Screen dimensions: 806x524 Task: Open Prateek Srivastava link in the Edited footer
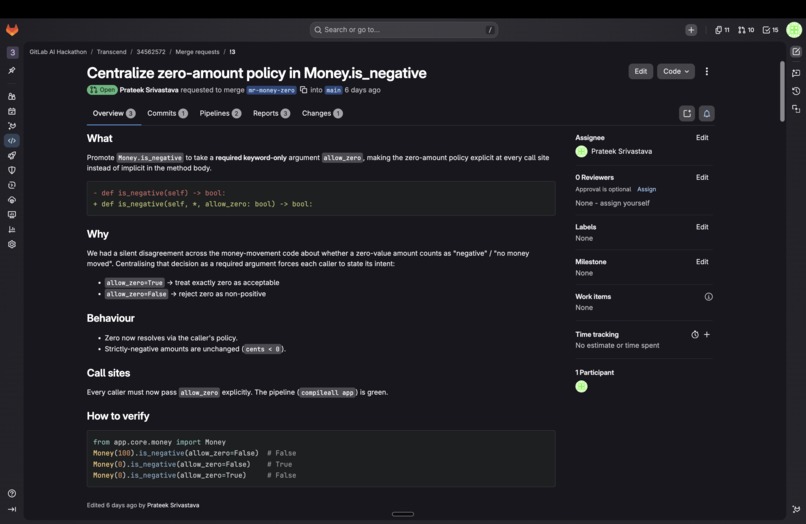173,505
